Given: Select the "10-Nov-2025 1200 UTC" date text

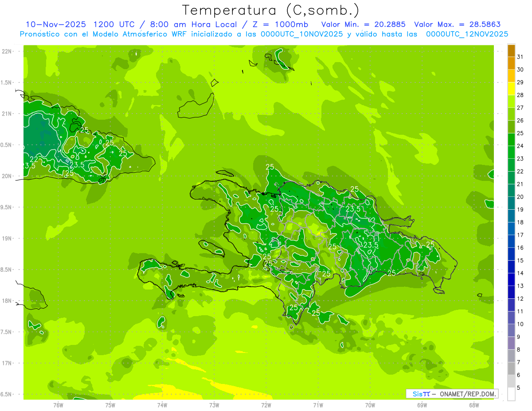Looking at the screenshot, I should pos(80,24).
